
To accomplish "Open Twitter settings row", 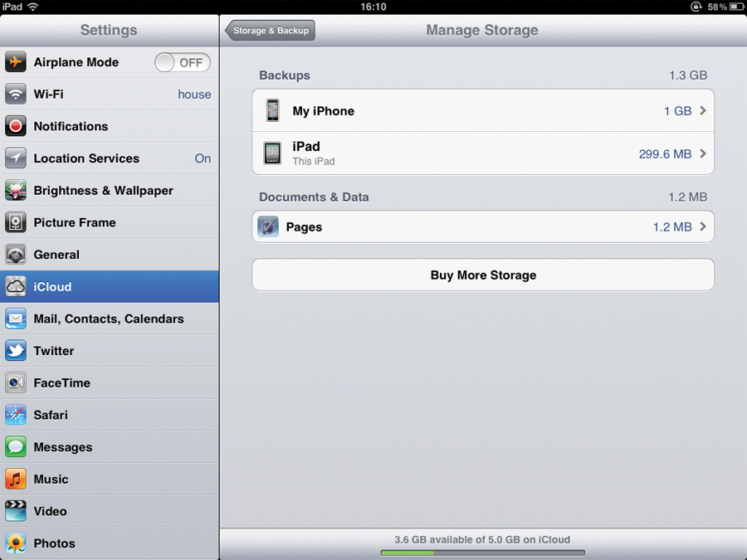I will [x=110, y=350].
